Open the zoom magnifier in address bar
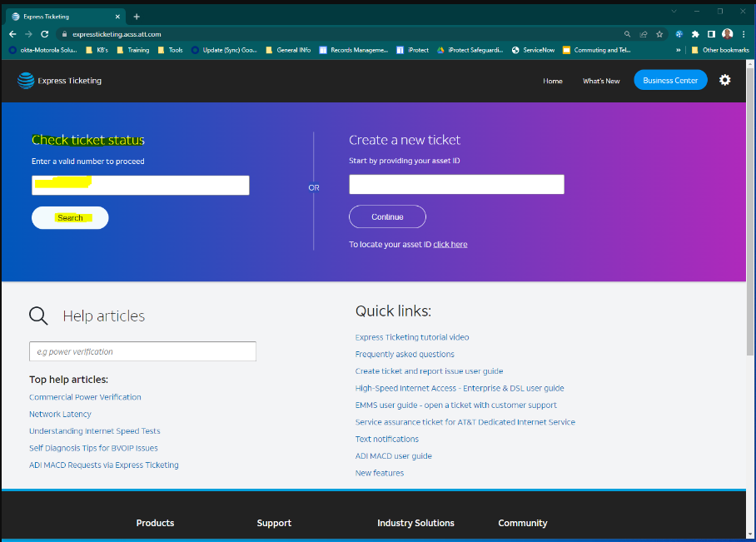The height and width of the screenshot is (542, 756). pos(627,34)
